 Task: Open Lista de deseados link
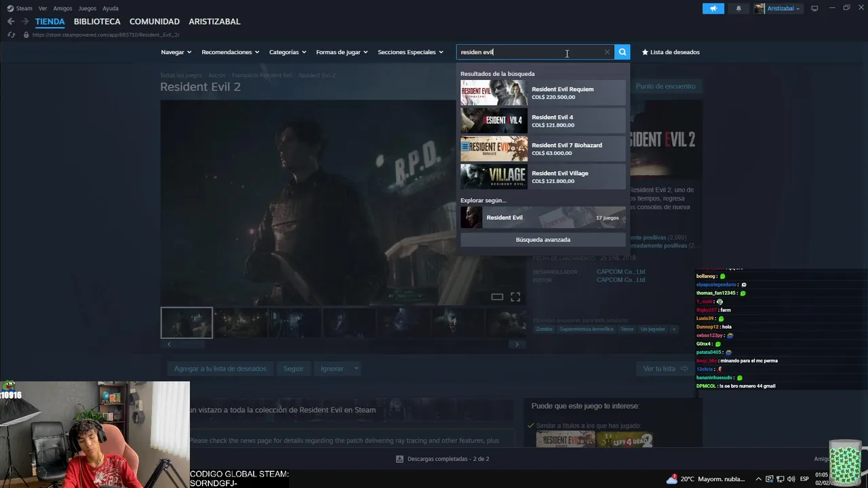tap(671, 52)
